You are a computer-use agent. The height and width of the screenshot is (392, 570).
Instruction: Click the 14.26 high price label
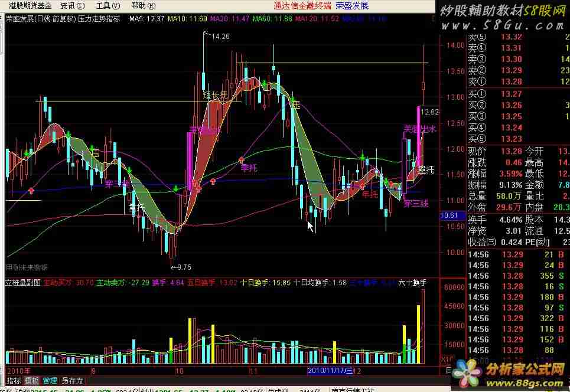220,37
